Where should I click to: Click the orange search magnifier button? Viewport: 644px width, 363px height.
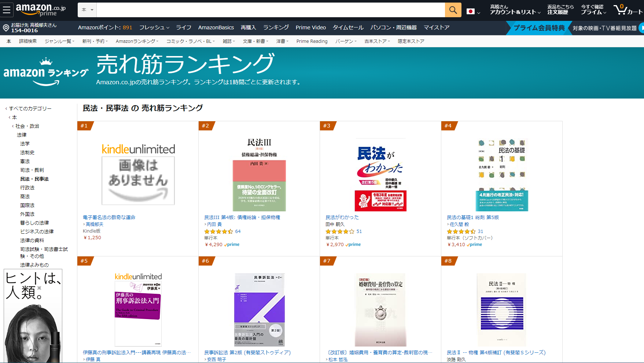tap(453, 10)
